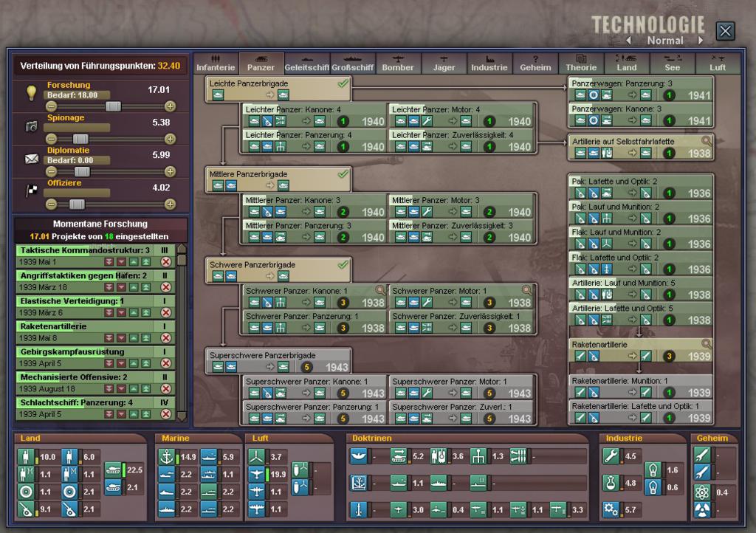
Task: Research the Superschwere Panzerbrigade technology
Action: [278, 362]
